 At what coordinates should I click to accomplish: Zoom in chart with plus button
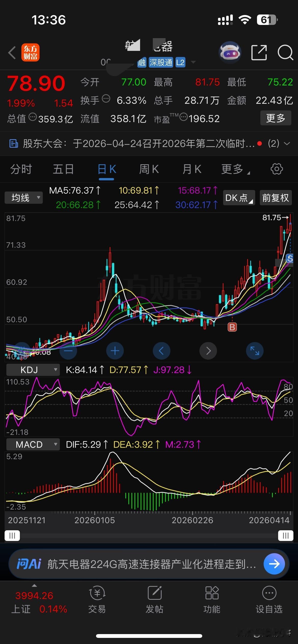point(115,351)
